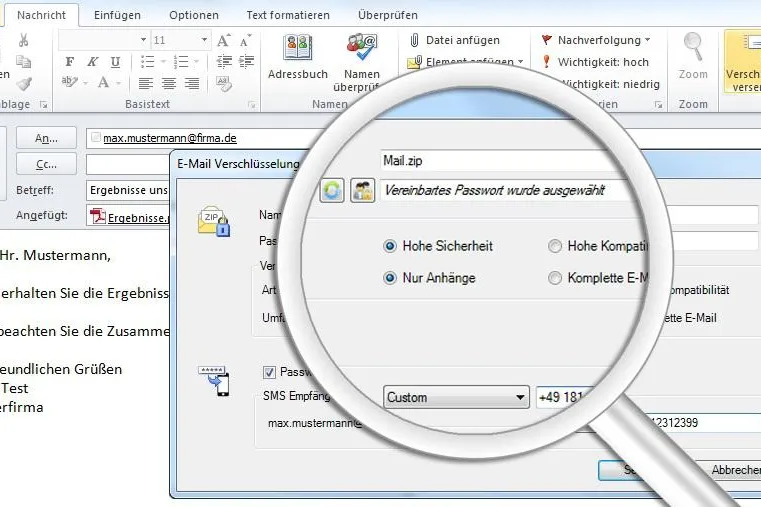This screenshot has height=507, width=761.
Task: Click the Betreff subject field
Action: (x=128, y=190)
